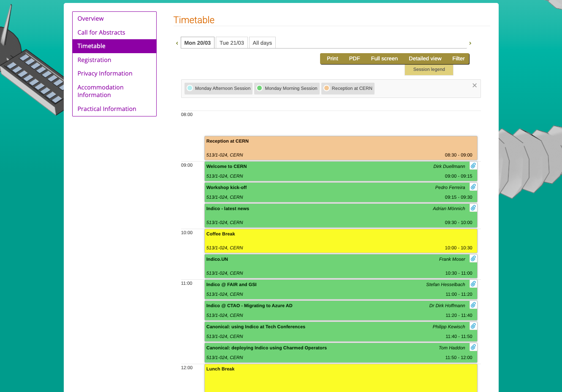Open attachments for Workshop kick-off talk
Screen dimensions: 562x392
(473, 187)
